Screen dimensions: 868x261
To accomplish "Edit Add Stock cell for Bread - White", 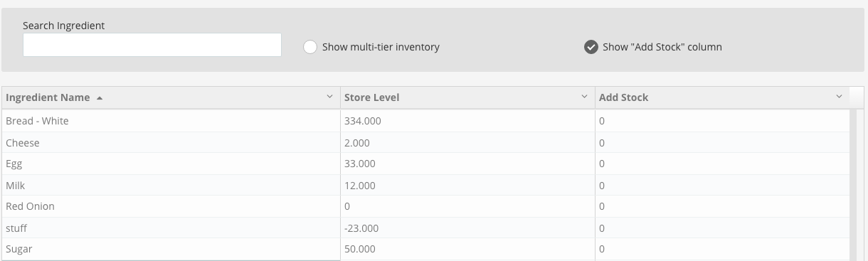I will (722, 121).
